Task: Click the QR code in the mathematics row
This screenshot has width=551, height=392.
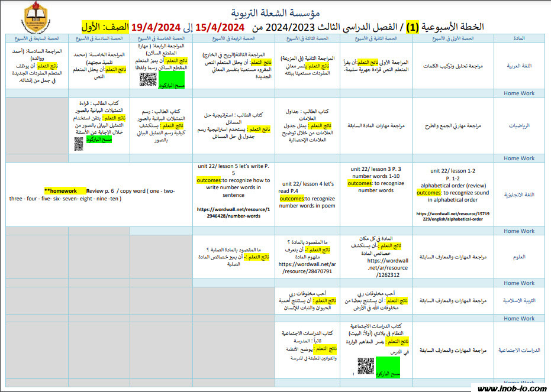Action: (x=79, y=142)
